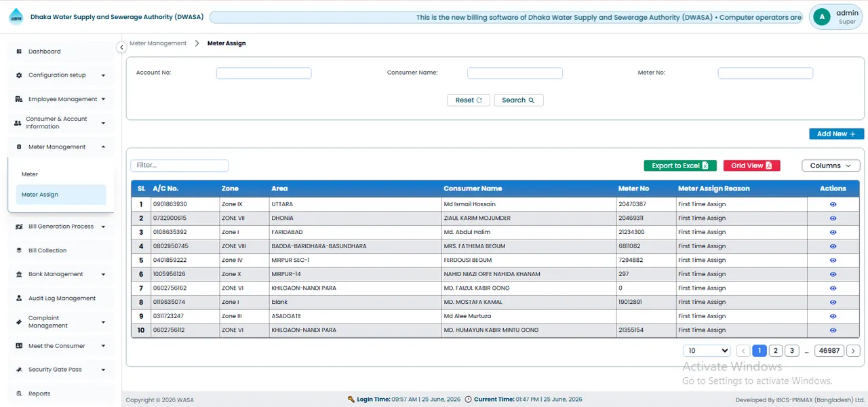Click the table Filter text box
The height and width of the screenshot is (407, 868).
click(180, 166)
